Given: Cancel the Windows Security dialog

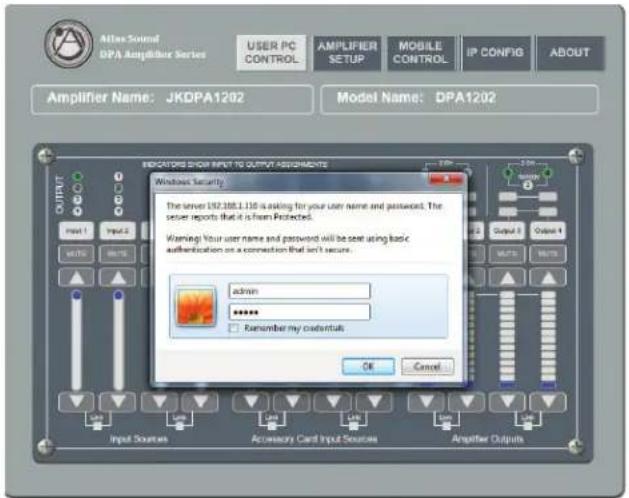Looking at the screenshot, I should pyautogui.click(x=427, y=366).
